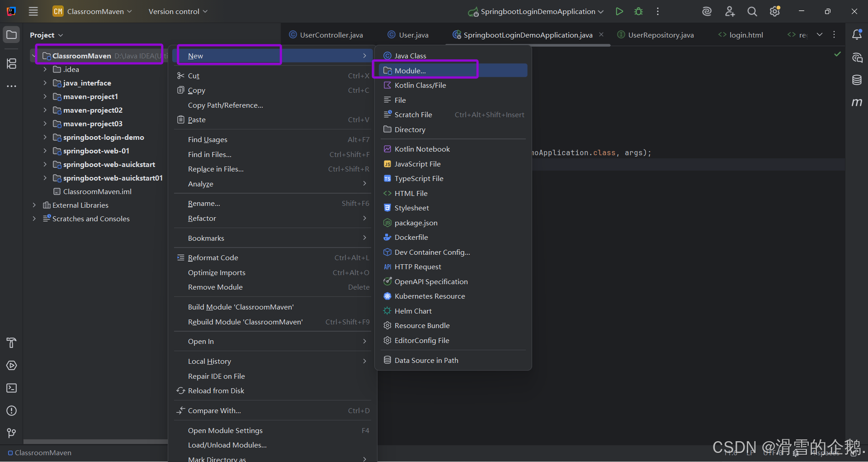The image size is (868, 462).
Task: Close the SpringbootLoginDemoApplication.java tab
Action: click(601, 34)
